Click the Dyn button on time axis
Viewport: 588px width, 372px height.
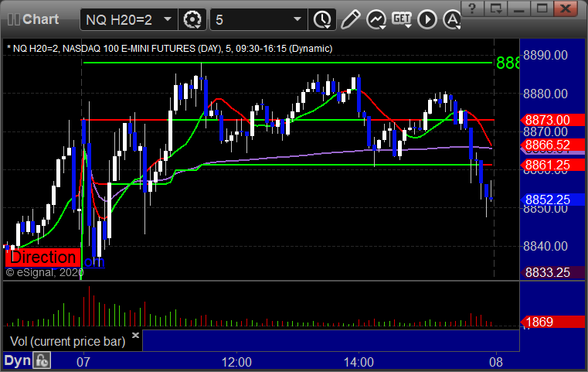(17, 360)
